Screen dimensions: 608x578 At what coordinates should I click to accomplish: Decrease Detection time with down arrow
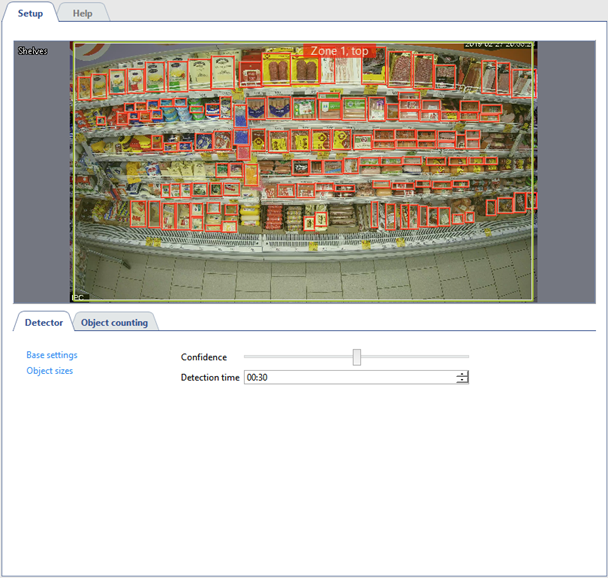click(x=462, y=381)
